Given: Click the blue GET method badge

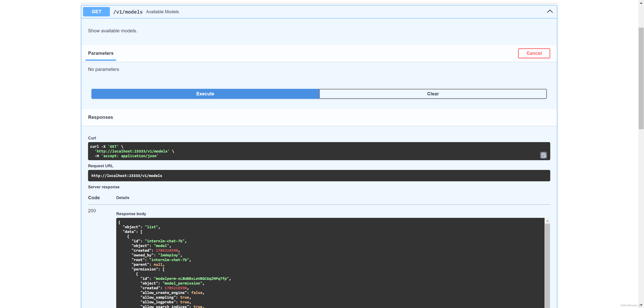Looking at the screenshot, I should coord(96,12).
